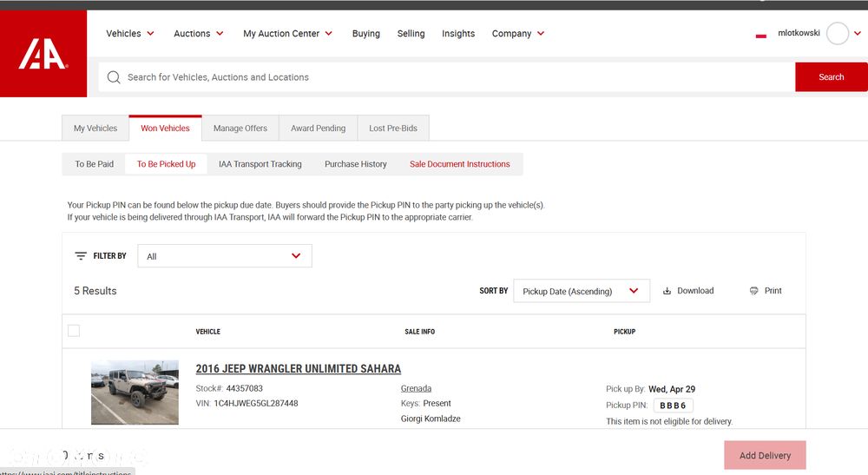Open the Grenada branch link

(416, 388)
